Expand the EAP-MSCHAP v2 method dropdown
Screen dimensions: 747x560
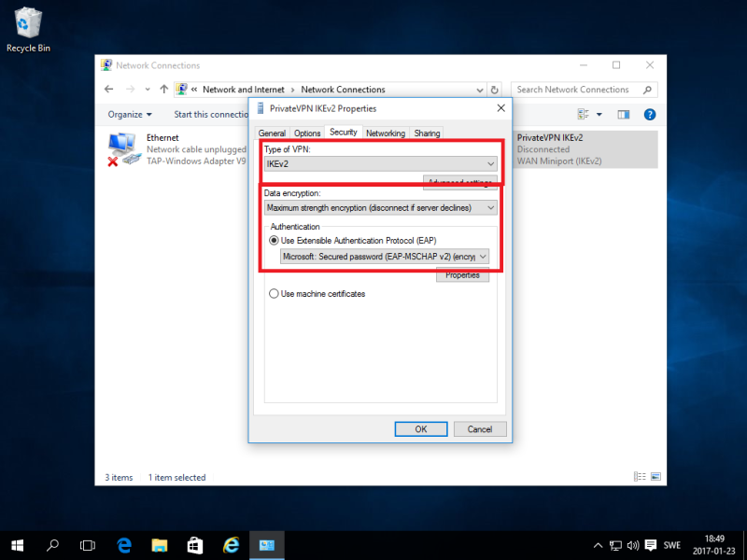pyautogui.click(x=385, y=256)
